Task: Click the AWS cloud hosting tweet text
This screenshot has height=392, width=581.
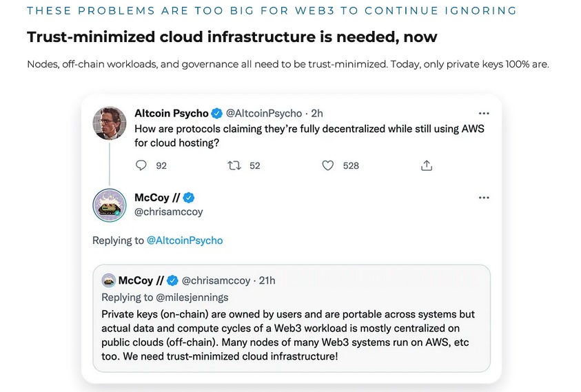Action: (x=309, y=134)
